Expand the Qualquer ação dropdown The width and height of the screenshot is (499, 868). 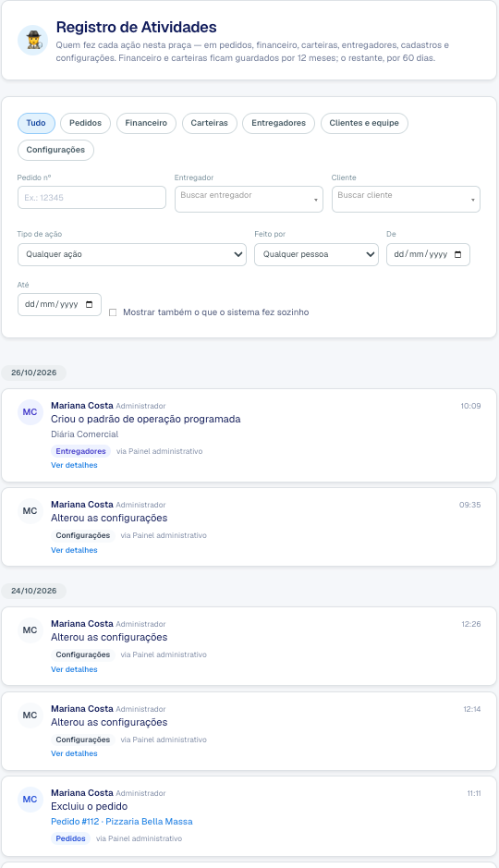point(131,254)
